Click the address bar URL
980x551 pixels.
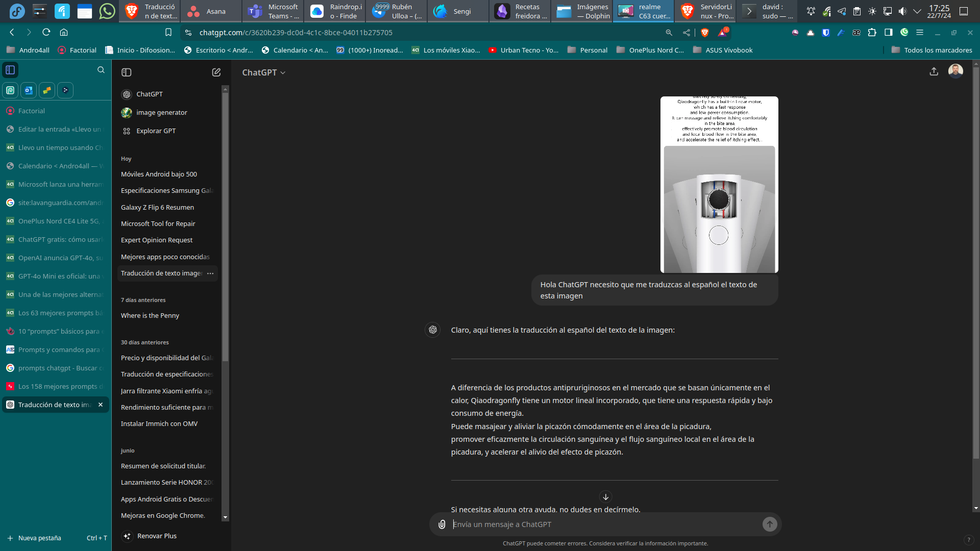pyautogui.click(x=296, y=33)
